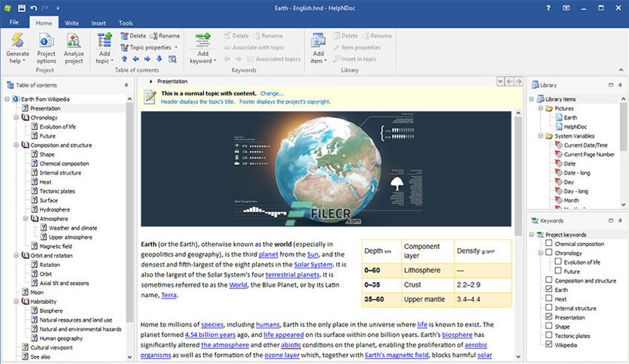Move topic down with blue arrow
This screenshot has width=629, height=364.
click(x=160, y=59)
